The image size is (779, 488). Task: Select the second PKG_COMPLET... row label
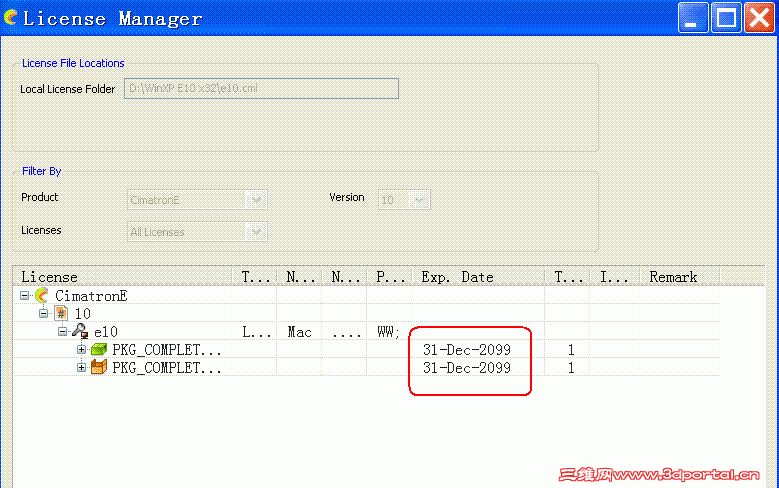tap(167, 367)
